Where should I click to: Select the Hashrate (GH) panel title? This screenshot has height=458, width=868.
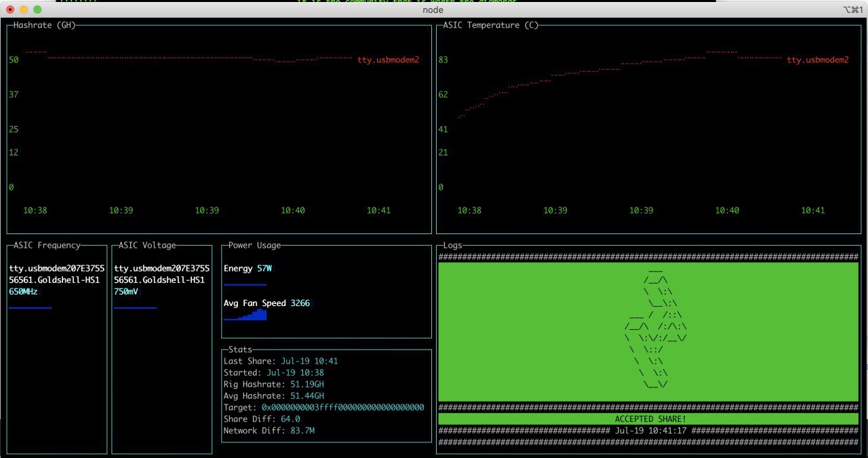point(44,25)
